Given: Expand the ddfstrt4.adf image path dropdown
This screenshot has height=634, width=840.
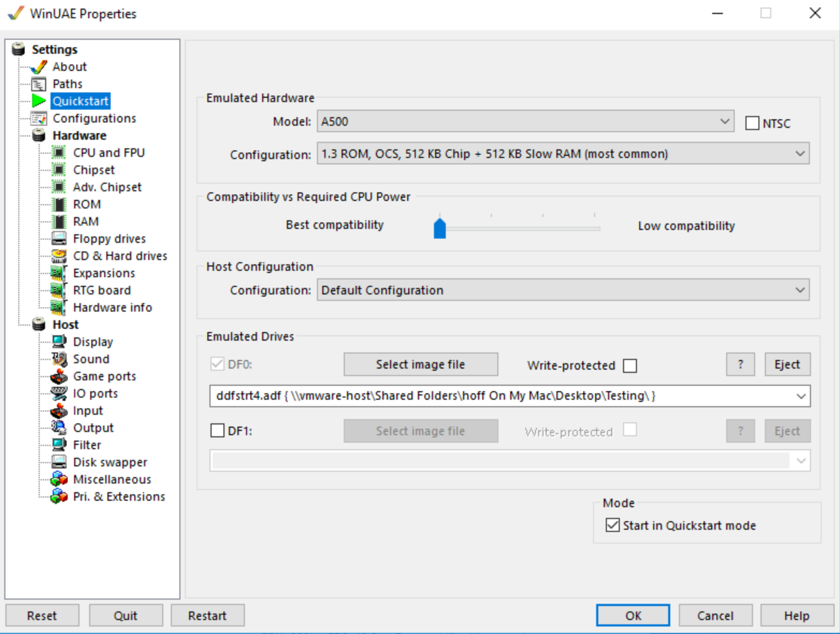Looking at the screenshot, I should point(801,396).
